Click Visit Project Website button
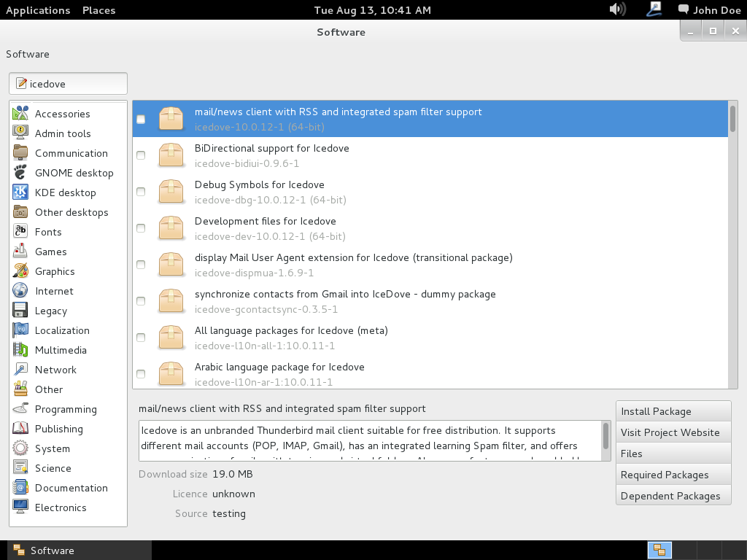The width and height of the screenshot is (747, 560). click(673, 432)
